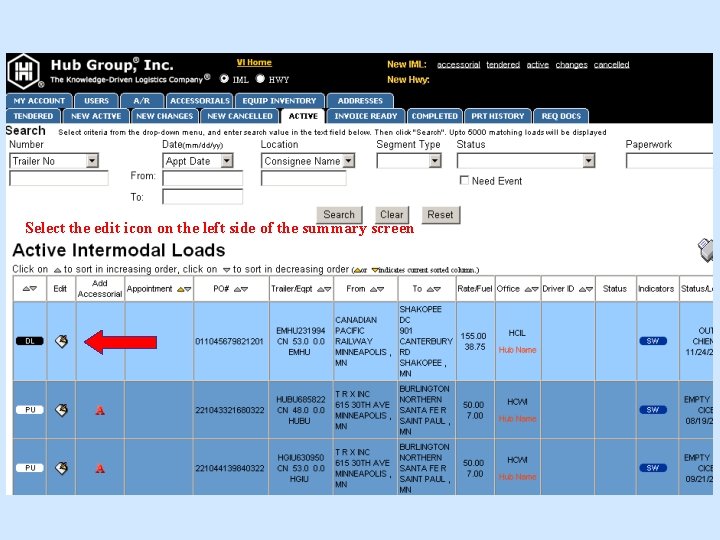This screenshot has height=540, width=720.
Task: Sort From column in decreasing order
Action: coord(381,289)
